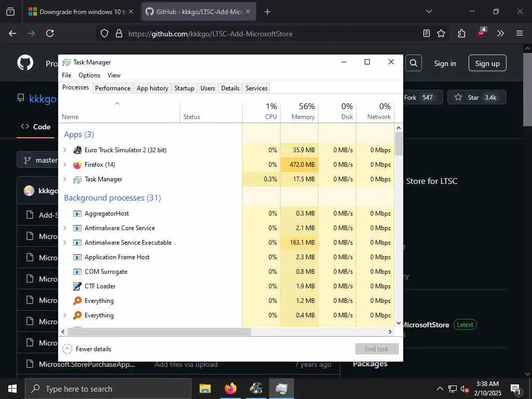Viewport: 532px width, 399px height.
Task: Click the Task Manager vertical scrollbar thumb
Action: (398, 143)
